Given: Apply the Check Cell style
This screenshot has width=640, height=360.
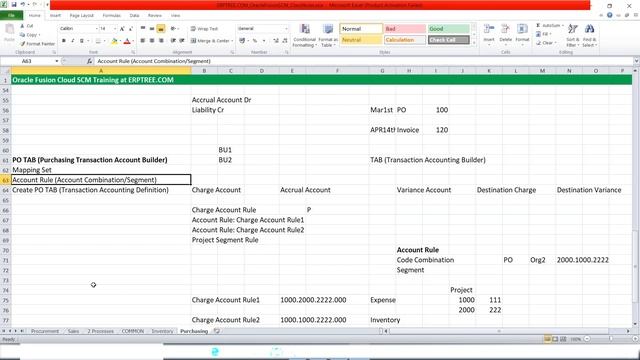Looking at the screenshot, I should pyautogui.click(x=449, y=40).
